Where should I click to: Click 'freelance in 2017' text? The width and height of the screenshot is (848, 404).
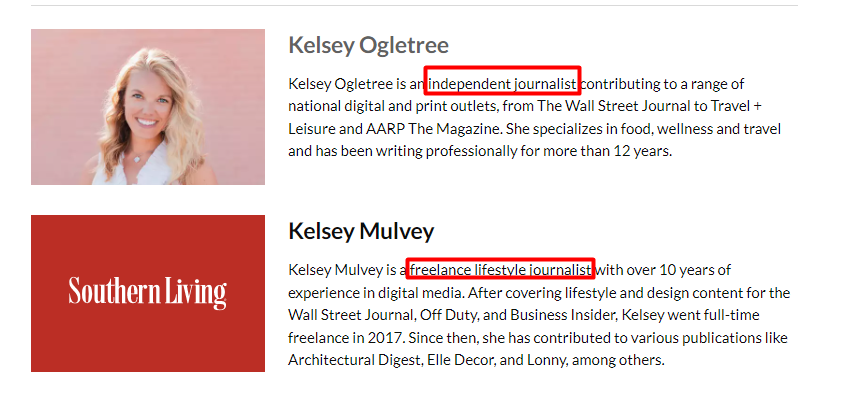pos(345,337)
